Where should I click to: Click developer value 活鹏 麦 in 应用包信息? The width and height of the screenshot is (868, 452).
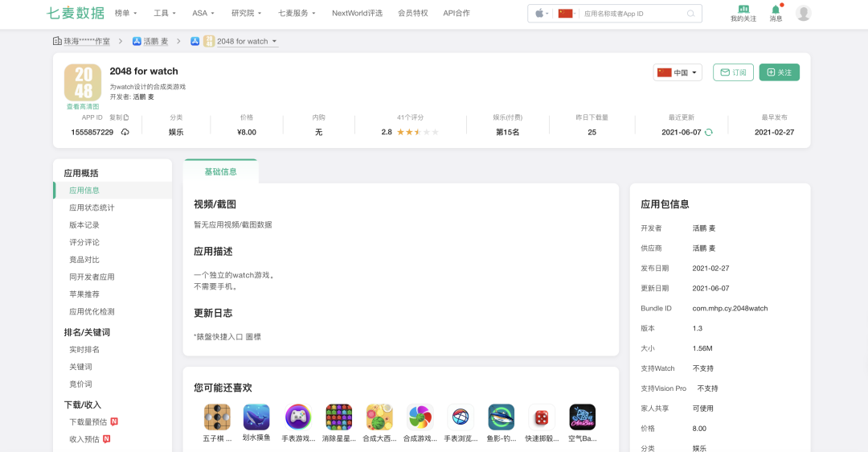(703, 228)
